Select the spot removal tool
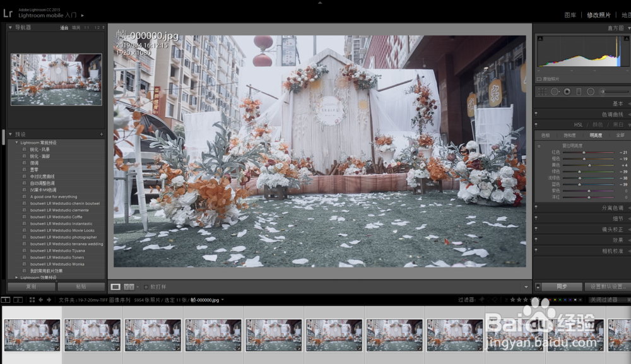The width and height of the screenshot is (631, 364). coord(555,91)
